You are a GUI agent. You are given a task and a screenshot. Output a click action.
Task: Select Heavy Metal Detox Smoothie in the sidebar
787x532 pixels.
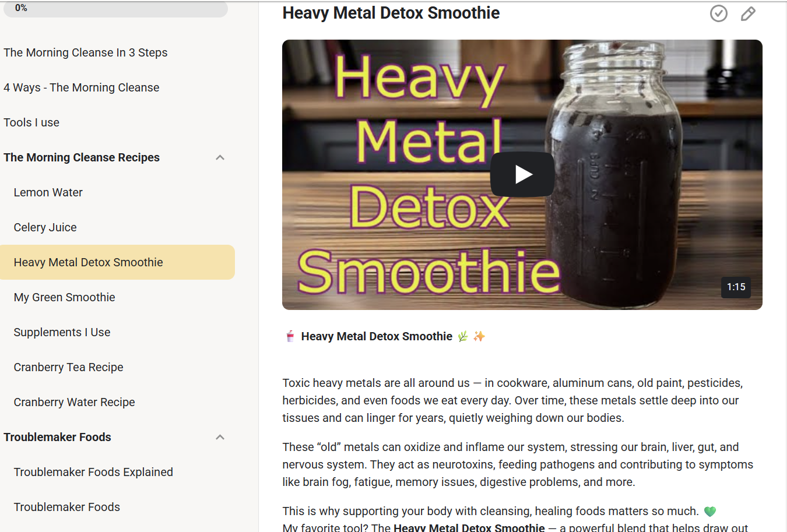point(117,262)
